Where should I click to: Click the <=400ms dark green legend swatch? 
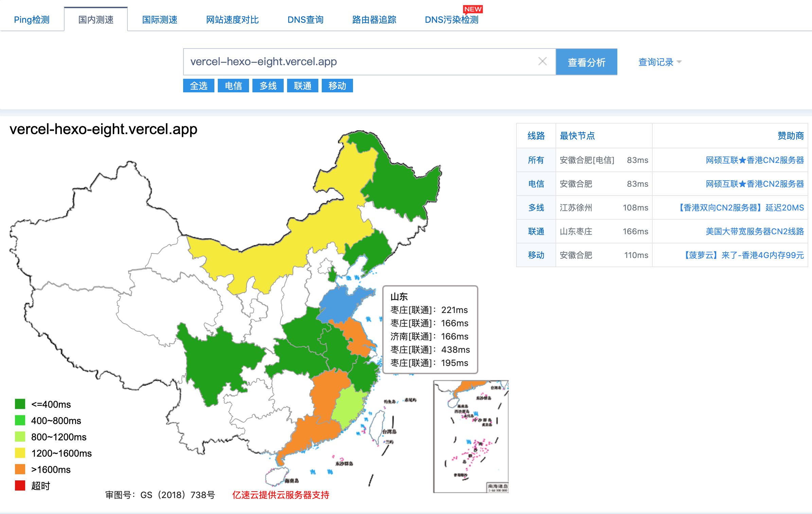pyautogui.click(x=20, y=404)
